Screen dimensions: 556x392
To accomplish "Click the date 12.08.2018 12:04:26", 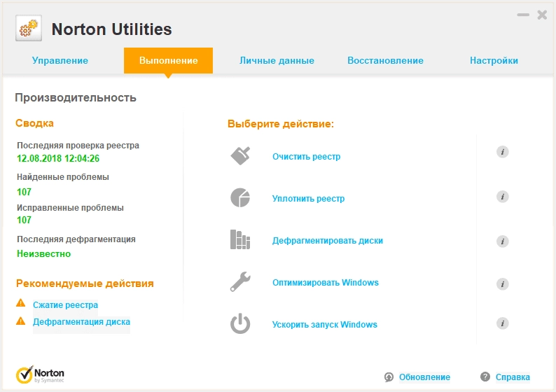I will (x=58, y=158).
